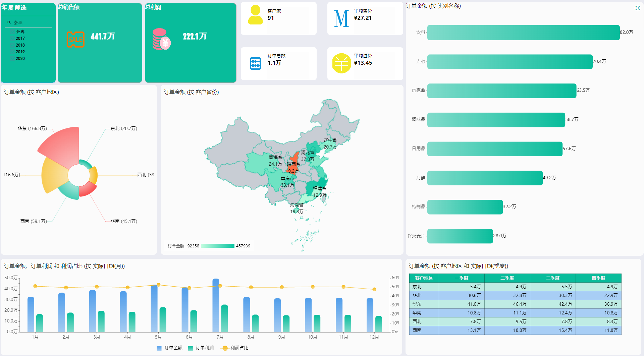This screenshot has width=644, height=356.
Task: Click the 利润占比 yellow legend marker
Action: pyautogui.click(x=225, y=348)
